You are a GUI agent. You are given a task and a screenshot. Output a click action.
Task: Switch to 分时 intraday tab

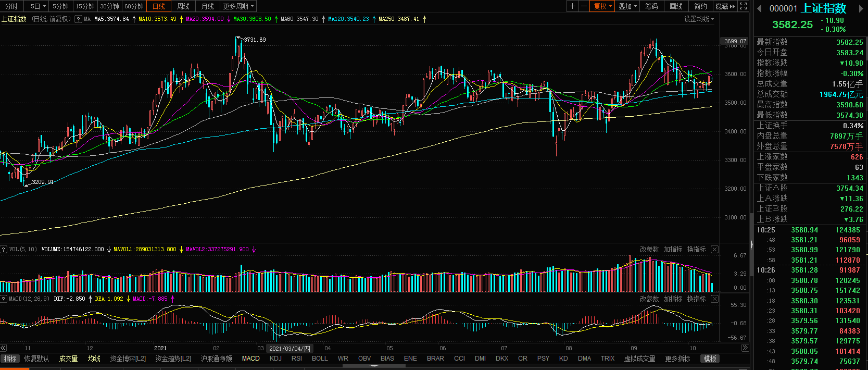click(11, 6)
